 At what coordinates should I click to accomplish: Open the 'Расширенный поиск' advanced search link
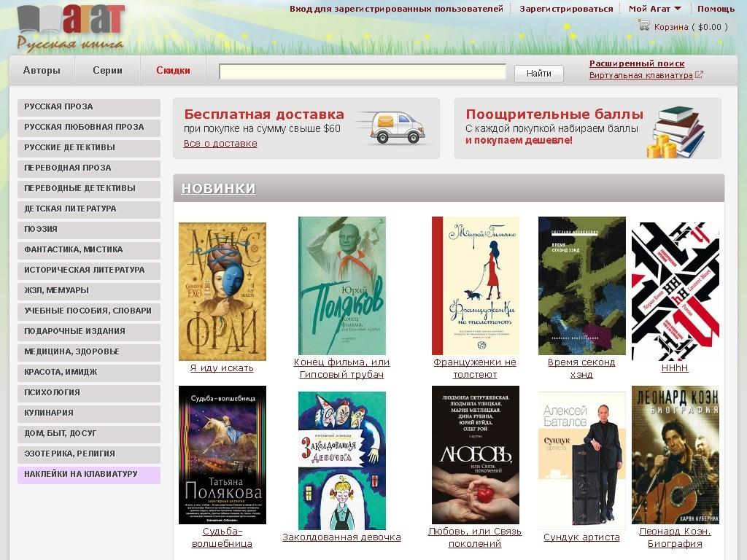pos(636,63)
